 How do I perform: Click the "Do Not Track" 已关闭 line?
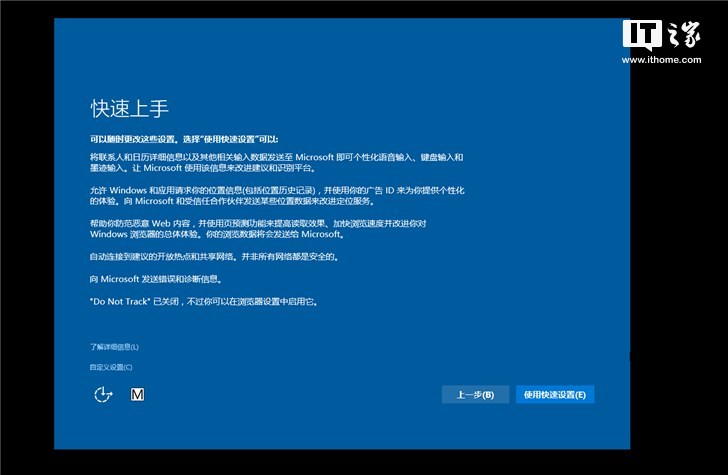pos(204,302)
